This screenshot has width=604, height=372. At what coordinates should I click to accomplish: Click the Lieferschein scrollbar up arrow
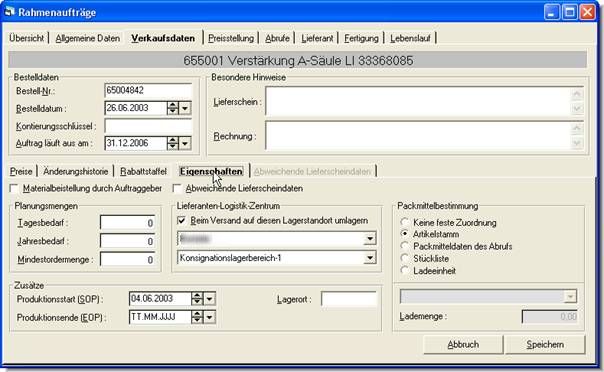click(577, 94)
